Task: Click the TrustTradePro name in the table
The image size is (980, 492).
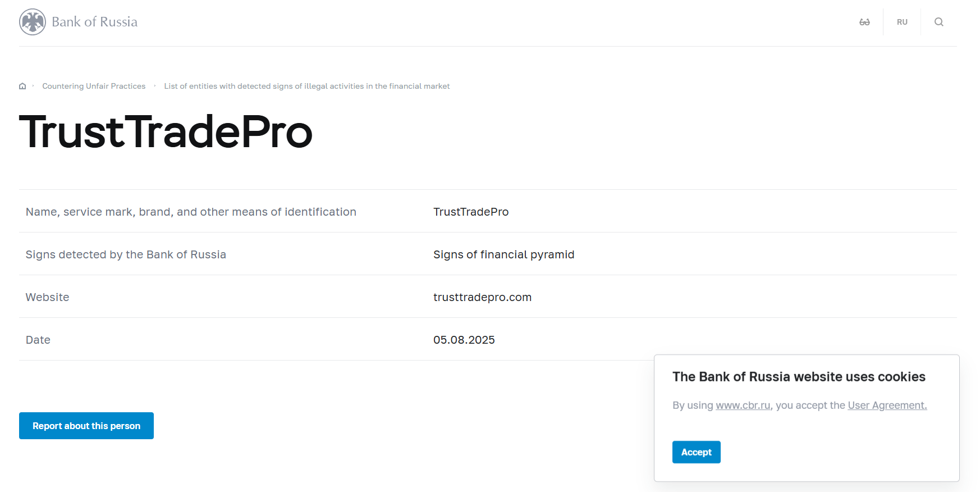Action: pyautogui.click(x=470, y=212)
